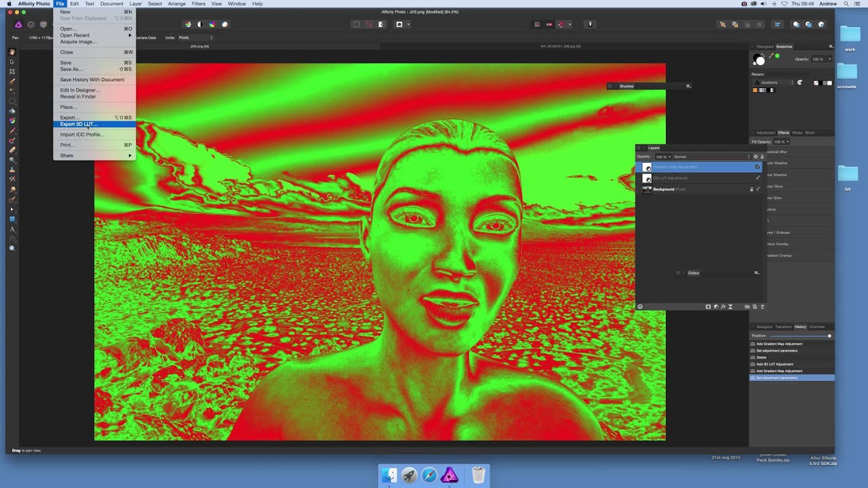Switch to the Liquify Persona icon
This screenshot has width=868, height=488.
pos(31,24)
